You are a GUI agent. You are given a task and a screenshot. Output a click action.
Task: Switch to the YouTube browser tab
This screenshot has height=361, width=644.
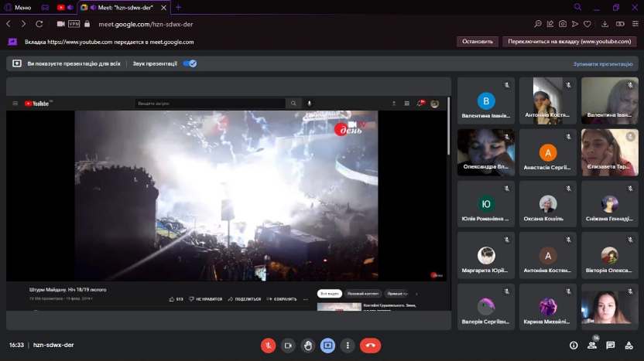[61, 7]
